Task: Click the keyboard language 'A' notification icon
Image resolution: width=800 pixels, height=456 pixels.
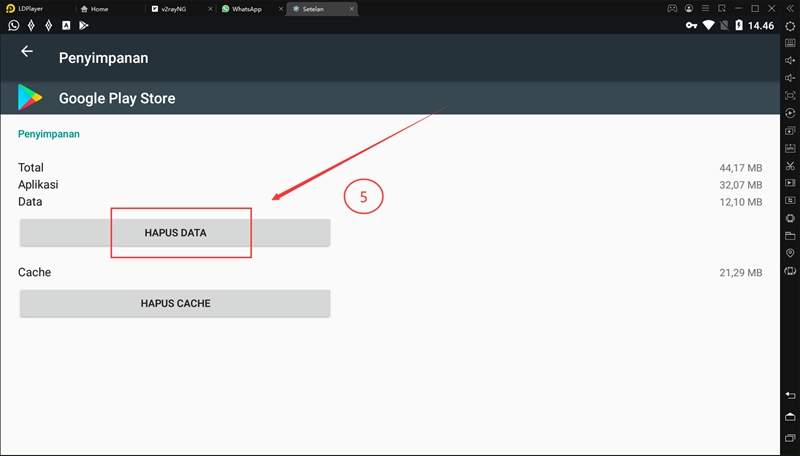Action: click(66, 25)
